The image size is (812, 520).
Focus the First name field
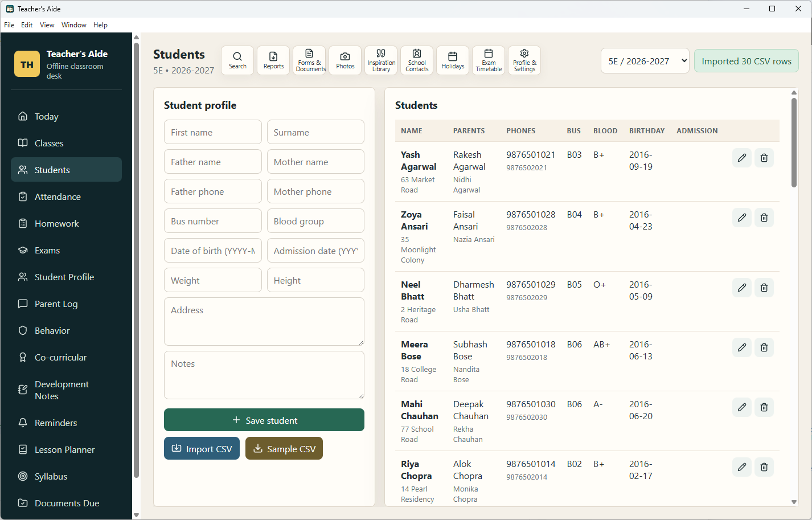click(213, 132)
